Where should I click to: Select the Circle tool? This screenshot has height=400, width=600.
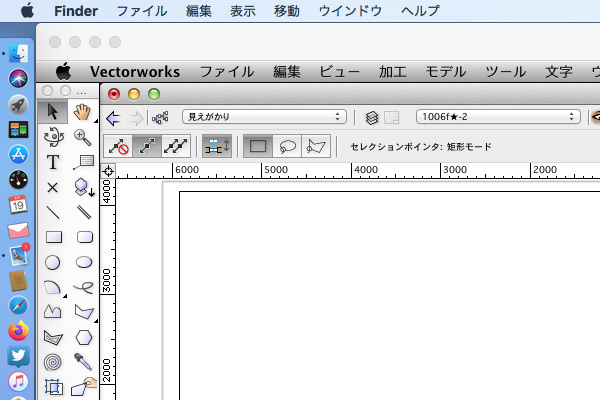pyautogui.click(x=52, y=263)
